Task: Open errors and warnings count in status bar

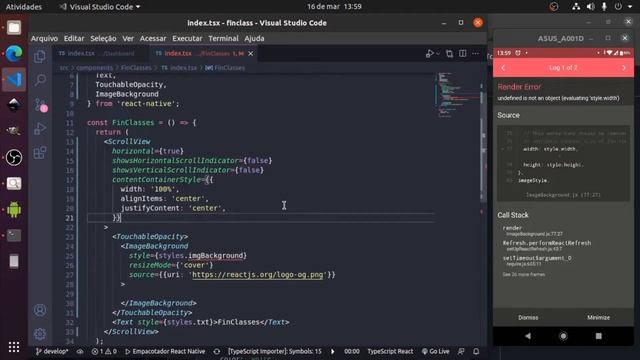Action: [104, 351]
